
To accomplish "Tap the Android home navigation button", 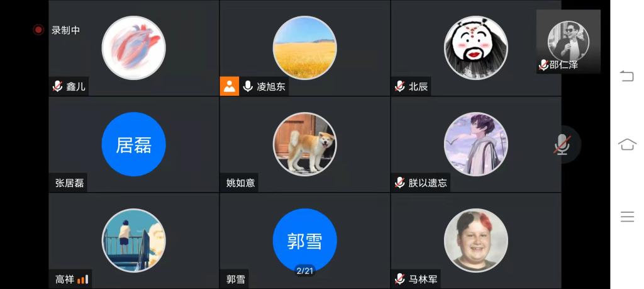I will pos(627,144).
